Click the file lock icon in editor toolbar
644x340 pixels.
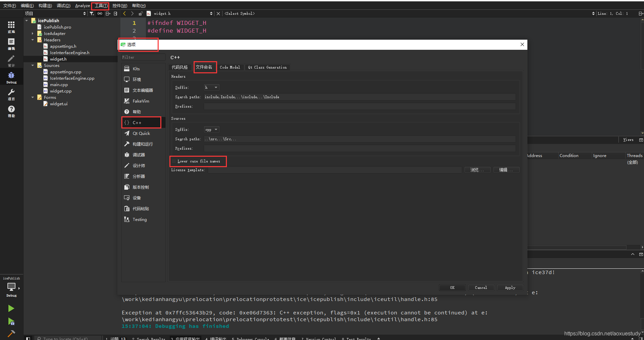click(x=140, y=13)
